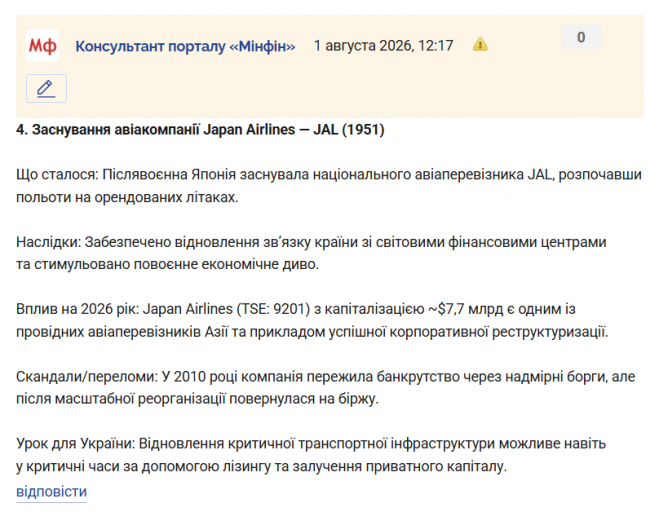The height and width of the screenshot is (512, 659).
Task: Open the author link Консультант порталу «Мінфін»
Action: pos(185,46)
